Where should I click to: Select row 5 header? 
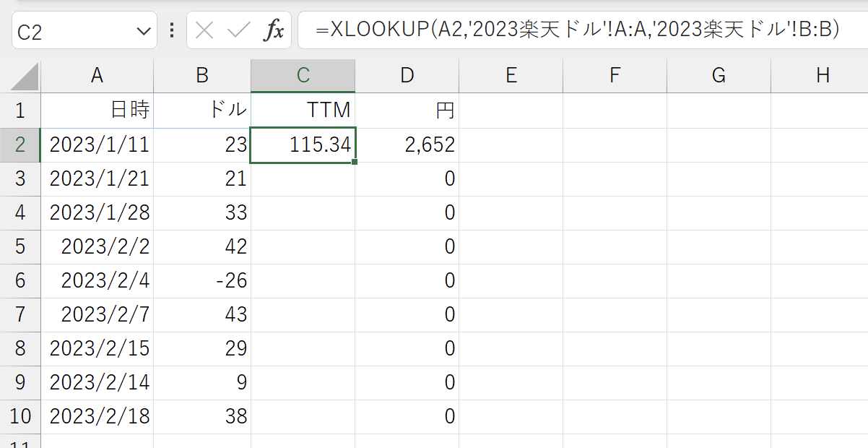20,246
